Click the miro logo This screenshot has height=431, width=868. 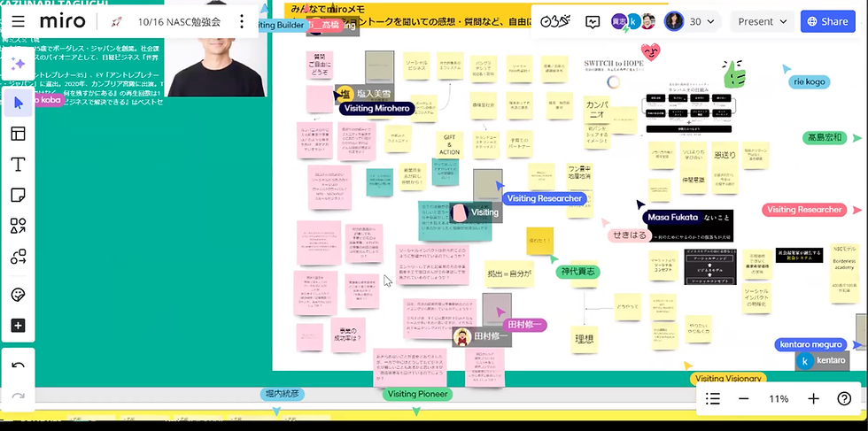pyautogui.click(x=63, y=21)
